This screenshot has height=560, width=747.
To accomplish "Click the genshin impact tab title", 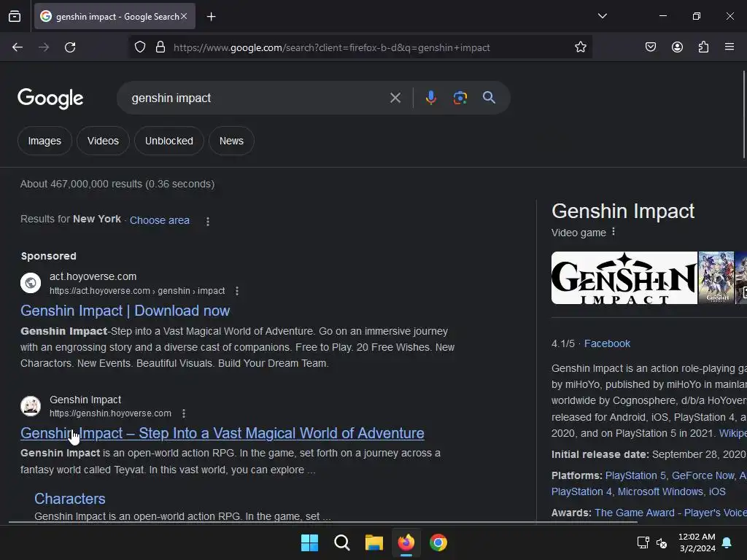I will (117, 17).
